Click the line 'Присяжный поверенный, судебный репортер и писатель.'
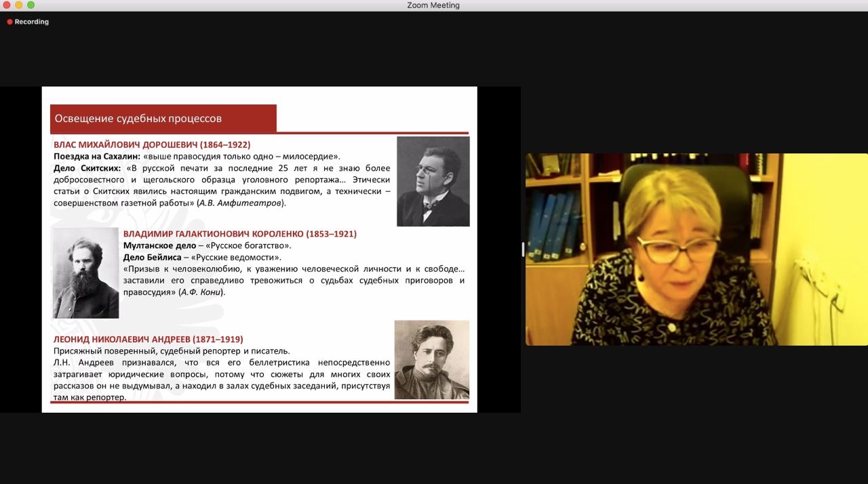 [x=172, y=350]
